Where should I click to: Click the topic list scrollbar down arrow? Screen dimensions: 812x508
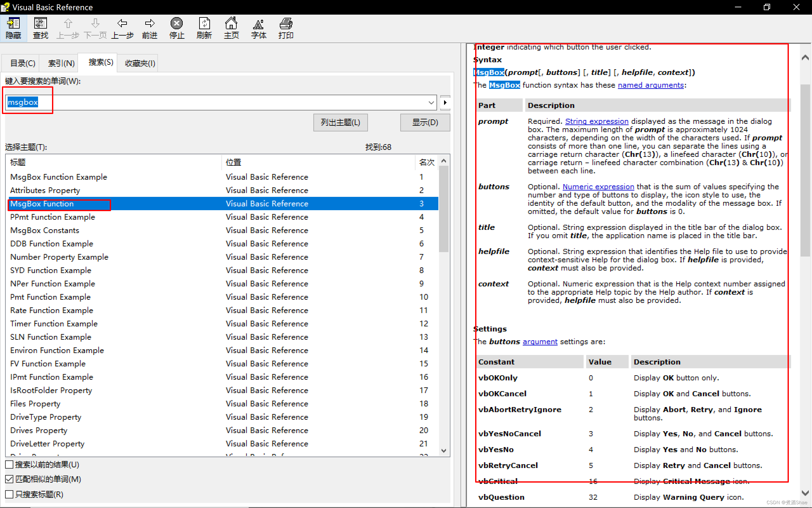443,451
